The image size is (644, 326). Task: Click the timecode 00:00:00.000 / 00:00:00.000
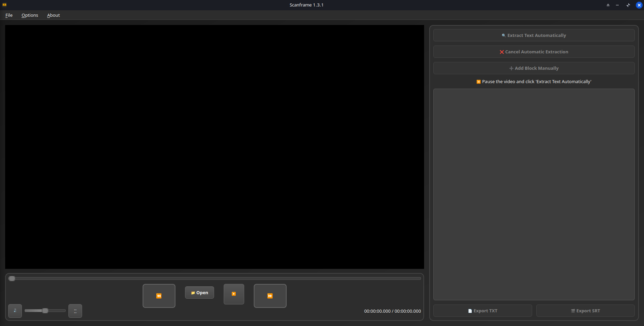(393, 311)
